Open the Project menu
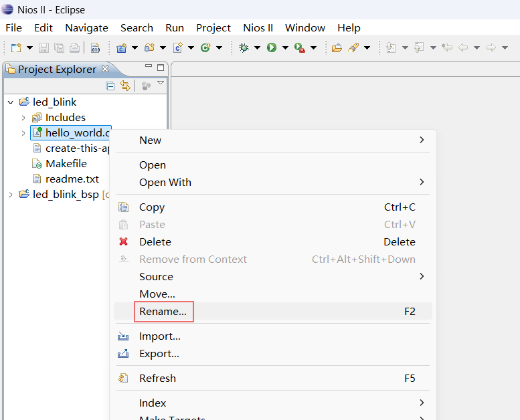Viewport: 520px width, 420px height. [x=213, y=28]
